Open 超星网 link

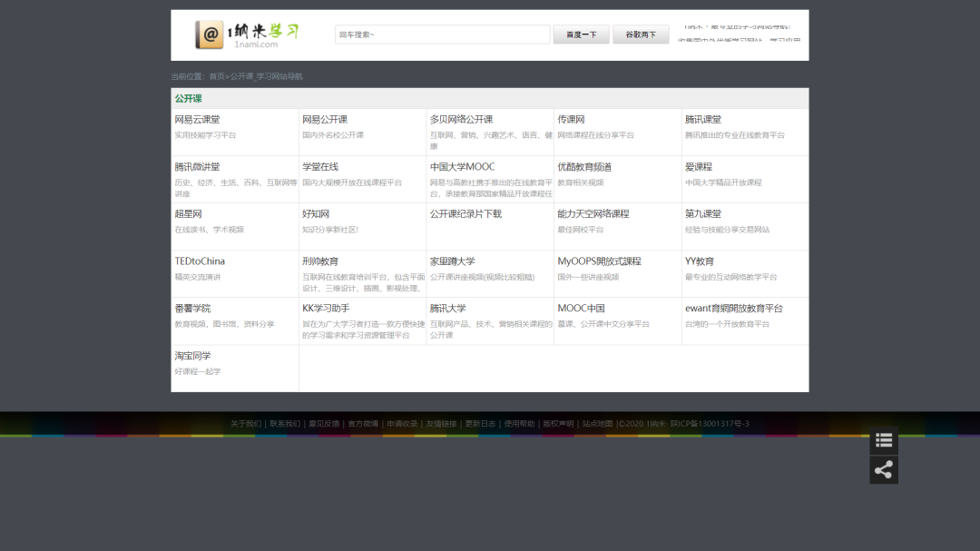pyautogui.click(x=188, y=214)
